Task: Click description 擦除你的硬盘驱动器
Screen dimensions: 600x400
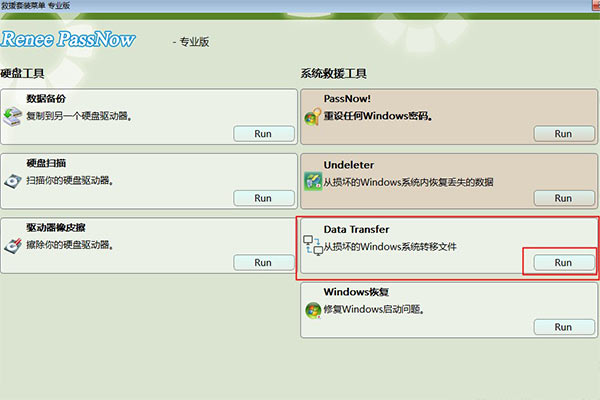Action: (x=70, y=245)
